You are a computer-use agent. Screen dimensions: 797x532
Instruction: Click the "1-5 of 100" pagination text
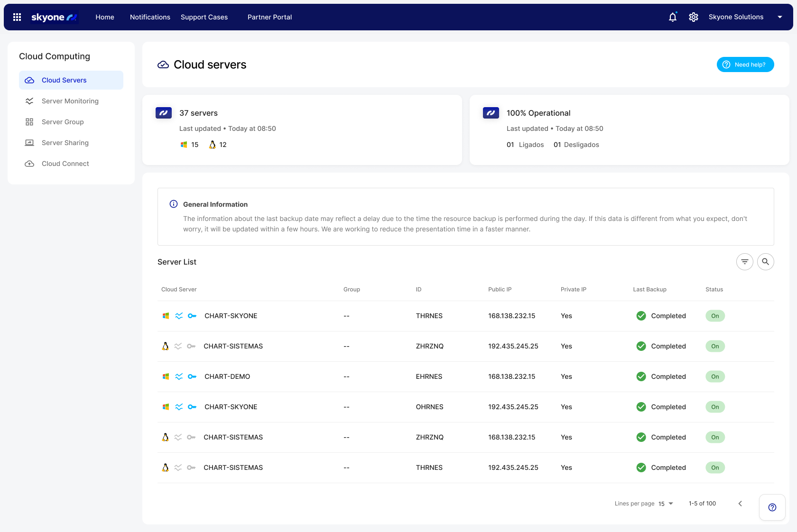tap(702, 504)
